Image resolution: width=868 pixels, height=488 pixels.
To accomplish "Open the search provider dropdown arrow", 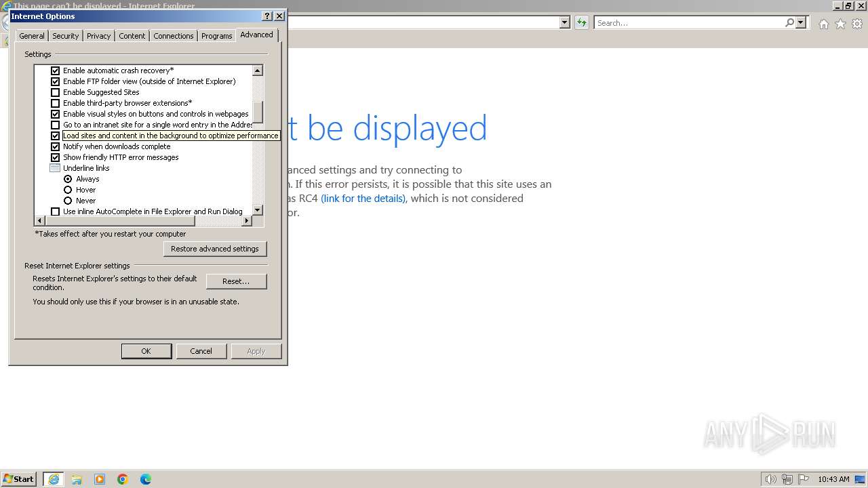I will click(801, 23).
